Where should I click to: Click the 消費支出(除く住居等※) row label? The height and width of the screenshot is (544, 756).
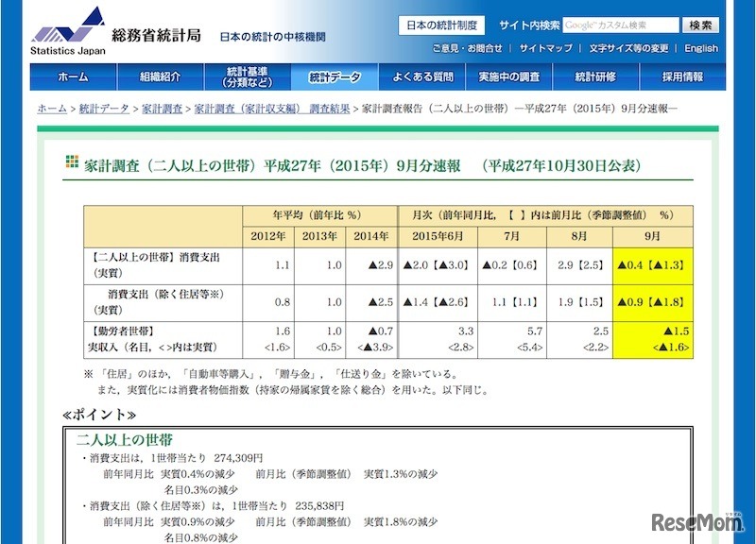click(163, 303)
